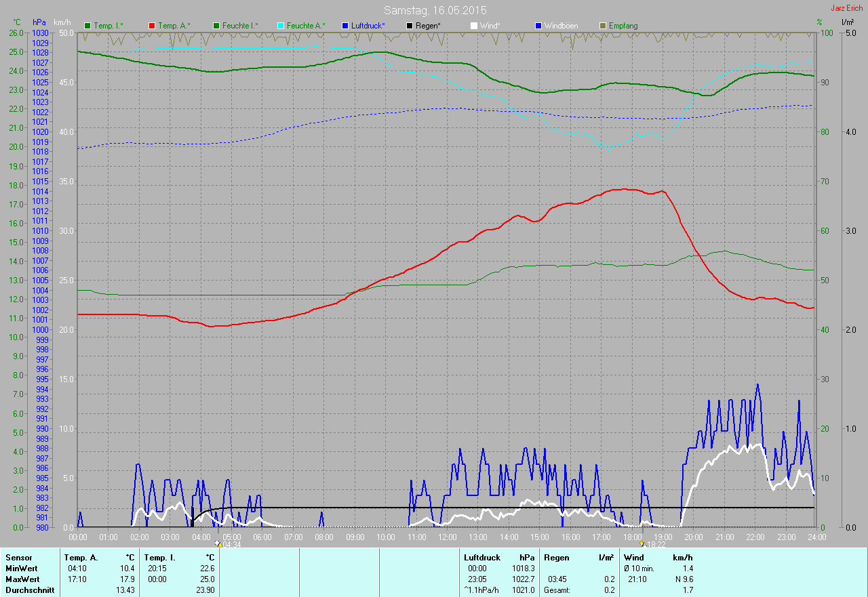Click the Wind header in statistics table
Image resolution: width=868 pixels, height=597 pixels.
point(633,558)
